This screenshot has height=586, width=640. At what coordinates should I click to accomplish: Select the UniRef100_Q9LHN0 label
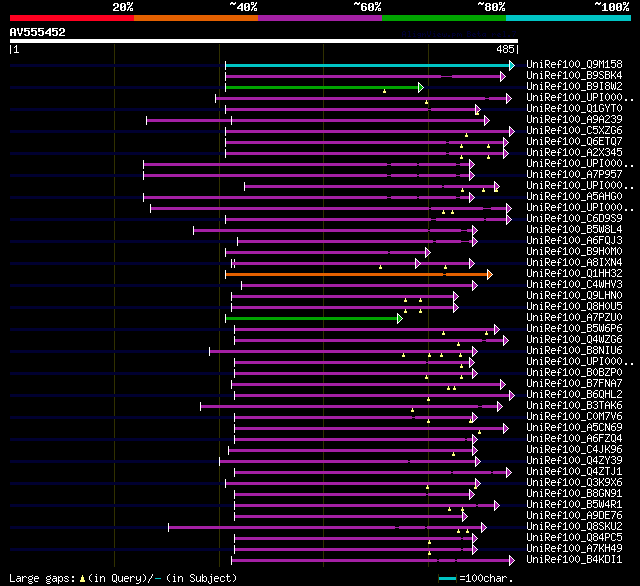pyautogui.click(x=574, y=296)
